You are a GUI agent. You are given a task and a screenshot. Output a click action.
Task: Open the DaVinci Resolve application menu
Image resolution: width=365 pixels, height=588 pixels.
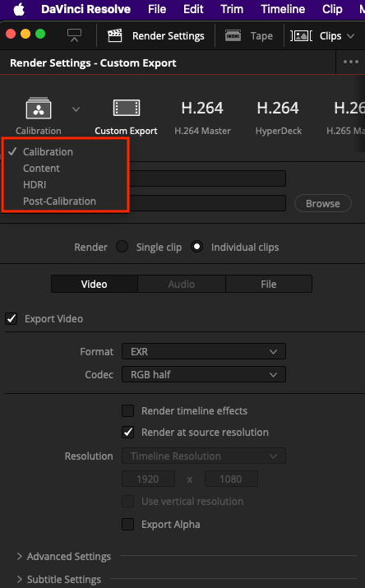85,9
